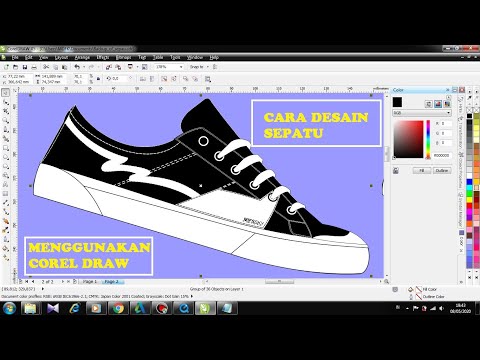Select the Polygon tool
This screenshot has width=480, height=360.
coord(6,166)
